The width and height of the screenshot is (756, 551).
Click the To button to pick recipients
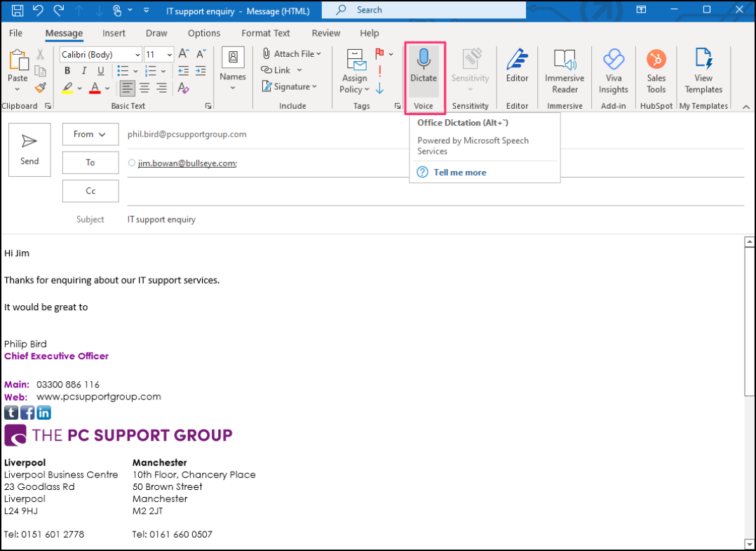click(90, 163)
